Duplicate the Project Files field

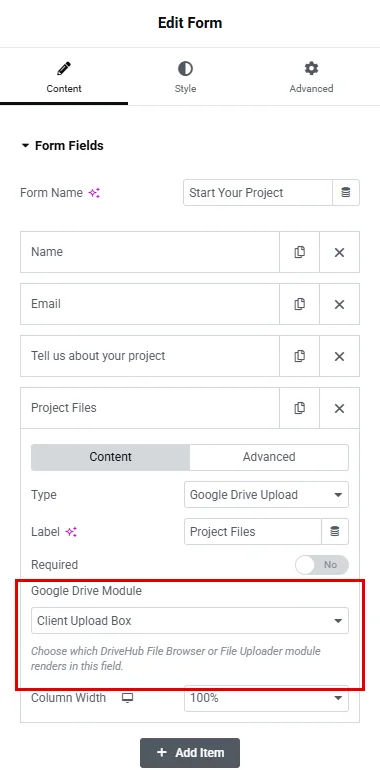tap(299, 408)
